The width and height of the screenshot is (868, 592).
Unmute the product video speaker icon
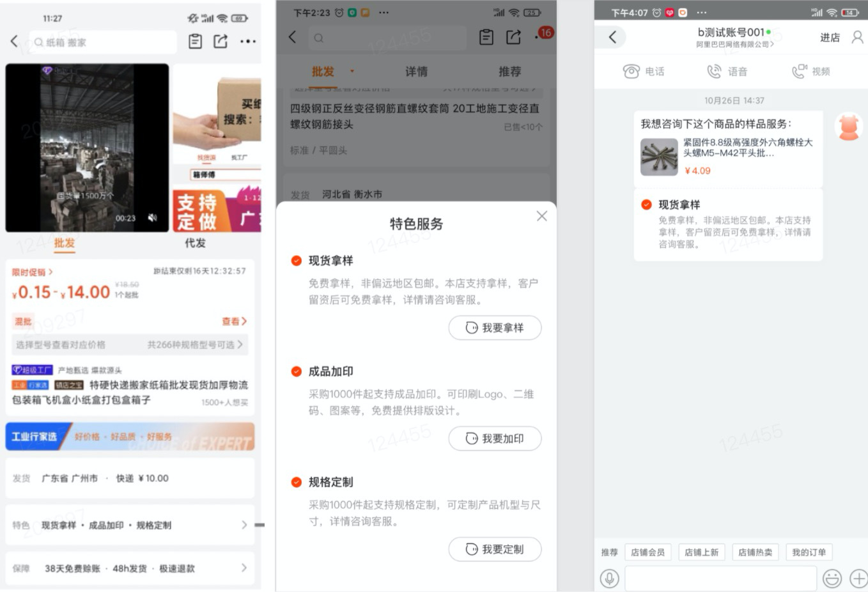153,218
